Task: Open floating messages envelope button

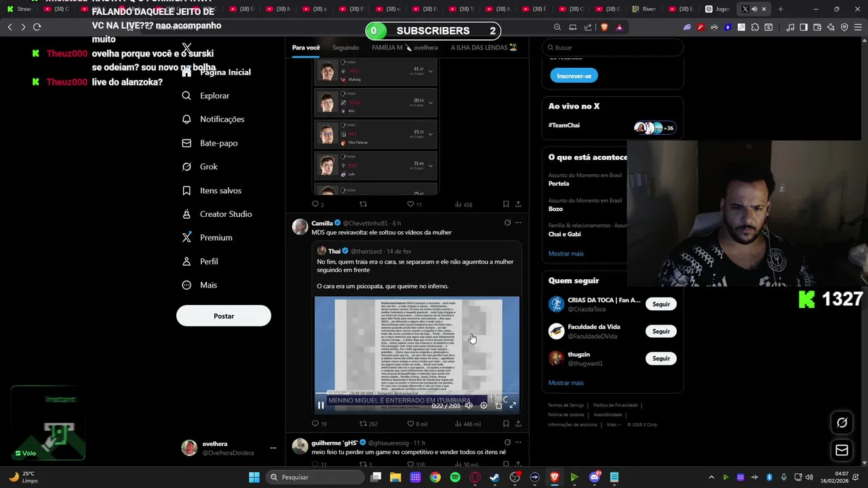Action: click(x=842, y=450)
